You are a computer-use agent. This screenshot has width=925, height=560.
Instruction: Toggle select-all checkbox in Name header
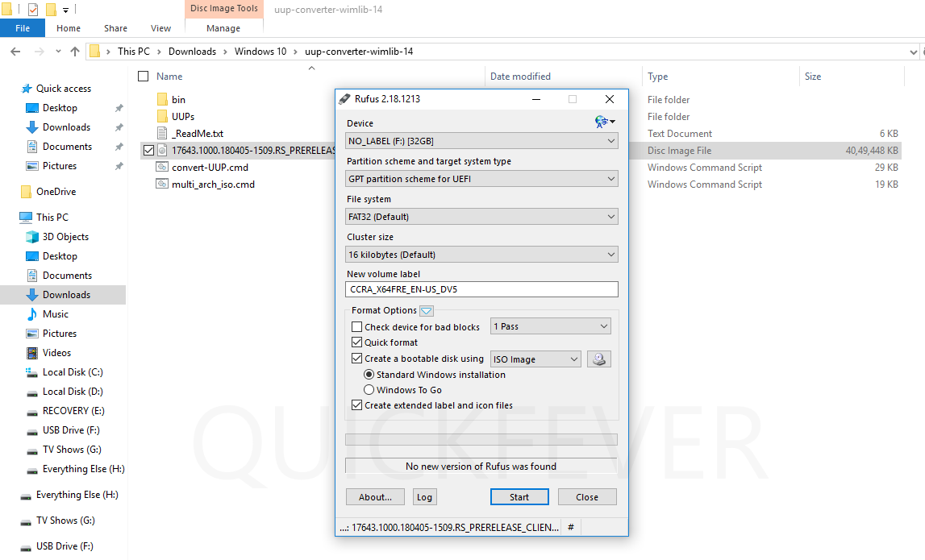tap(143, 76)
